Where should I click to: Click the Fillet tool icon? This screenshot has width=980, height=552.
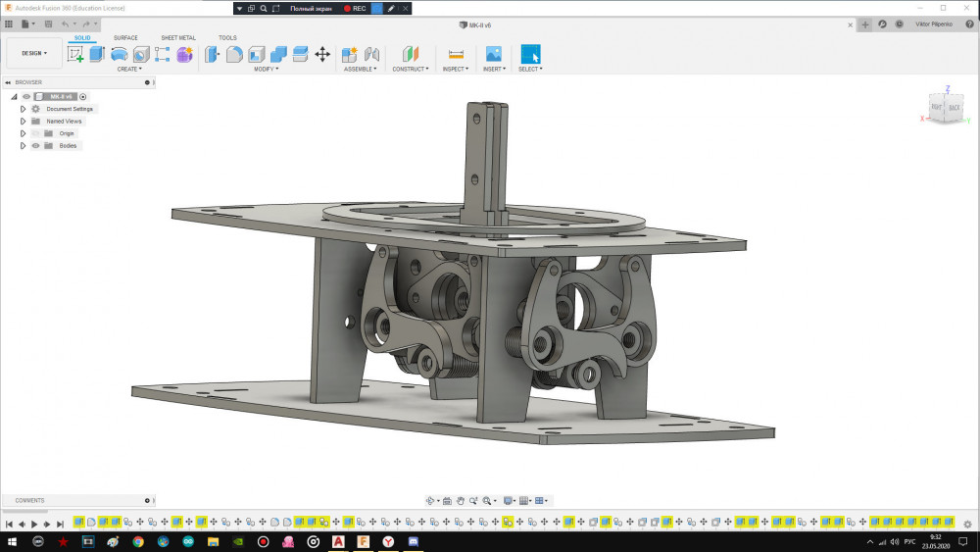(234, 55)
